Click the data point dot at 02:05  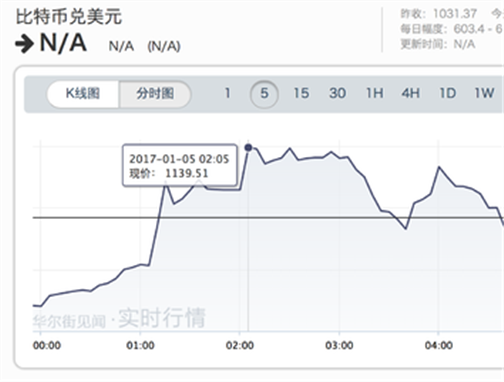point(248,147)
